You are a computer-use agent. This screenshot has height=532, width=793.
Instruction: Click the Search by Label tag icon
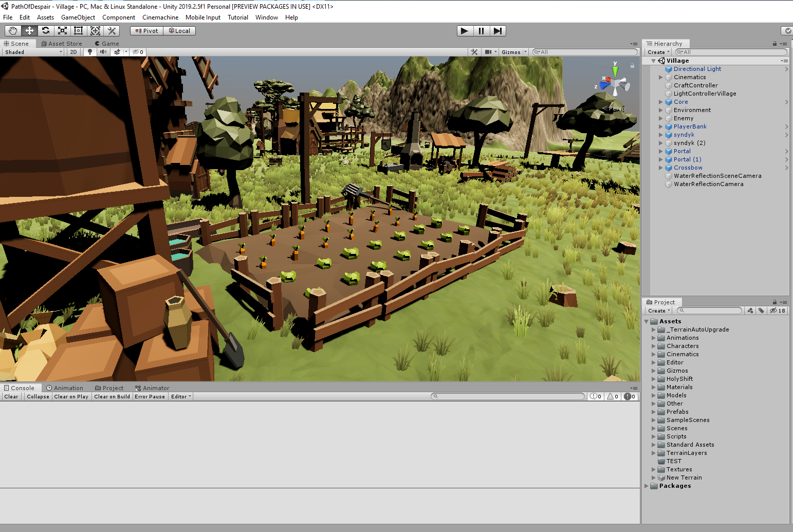click(761, 310)
